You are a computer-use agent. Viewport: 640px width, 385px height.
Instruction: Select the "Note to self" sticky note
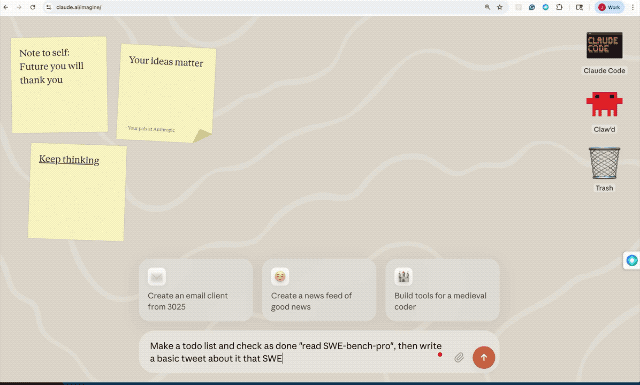tap(60, 85)
